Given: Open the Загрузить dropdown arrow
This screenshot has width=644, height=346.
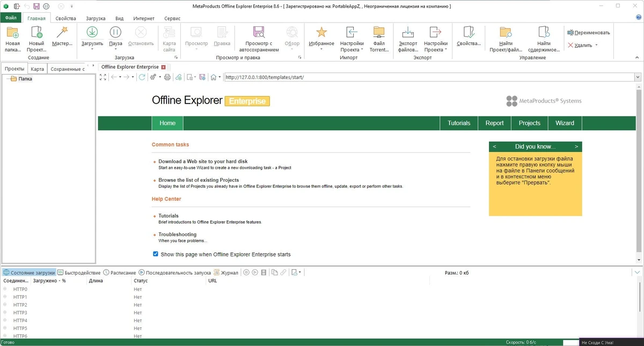Looking at the screenshot, I should pos(92,49).
